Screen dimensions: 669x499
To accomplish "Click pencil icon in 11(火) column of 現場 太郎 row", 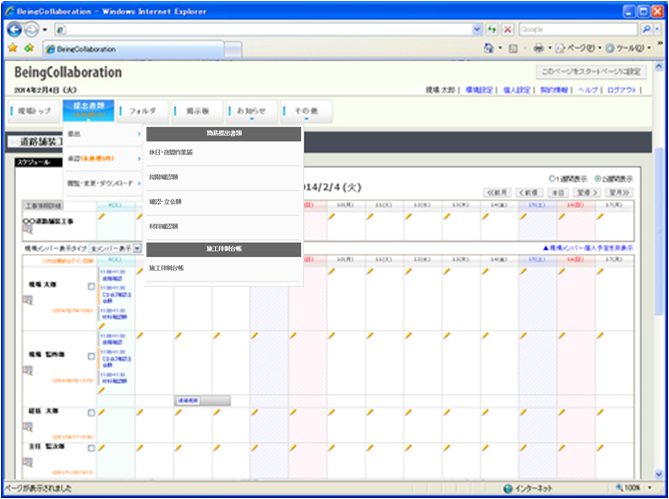I will [370, 271].
